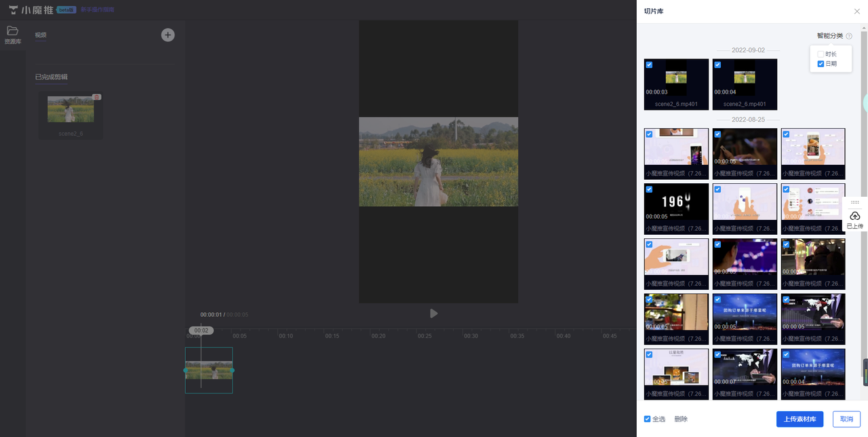This screenshot has height=437, width=868.
Task: Click the 00:02 playhead marker on timeline
Action: [201, 330]
